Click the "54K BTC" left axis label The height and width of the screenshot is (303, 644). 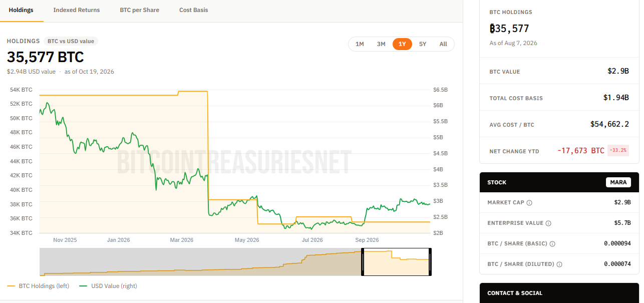pos(21,90)
